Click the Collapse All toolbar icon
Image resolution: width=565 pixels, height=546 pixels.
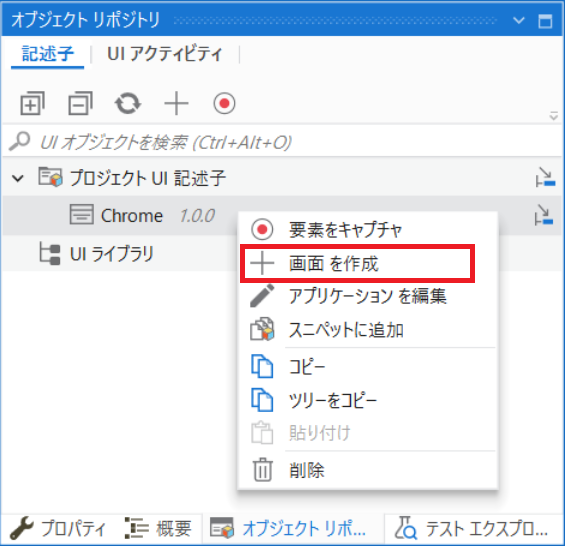click(80, 103)
